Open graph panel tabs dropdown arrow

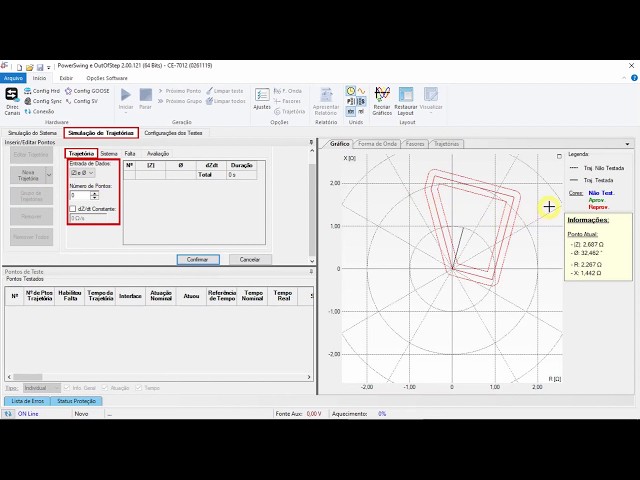point(627,144)
